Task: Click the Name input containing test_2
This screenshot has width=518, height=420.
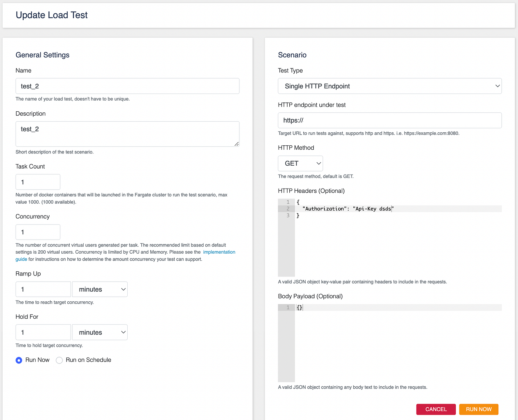Action: pyautogui.click(x=127, y=86)
